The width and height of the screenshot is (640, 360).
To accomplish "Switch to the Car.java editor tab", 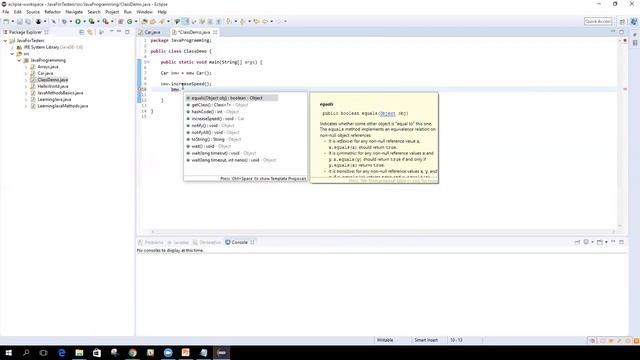I will pos(152,32).
